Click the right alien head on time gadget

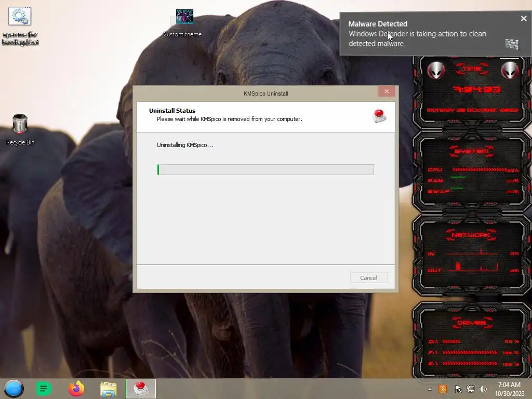point(510,71)
